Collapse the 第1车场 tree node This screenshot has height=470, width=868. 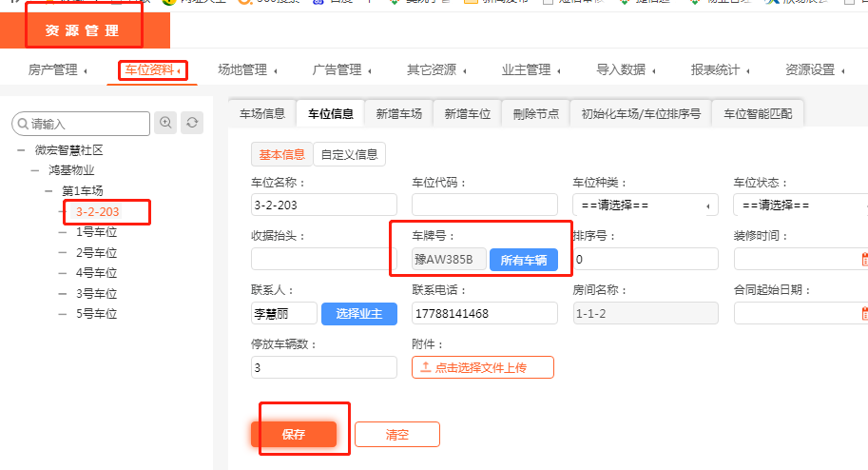(48, 191)
